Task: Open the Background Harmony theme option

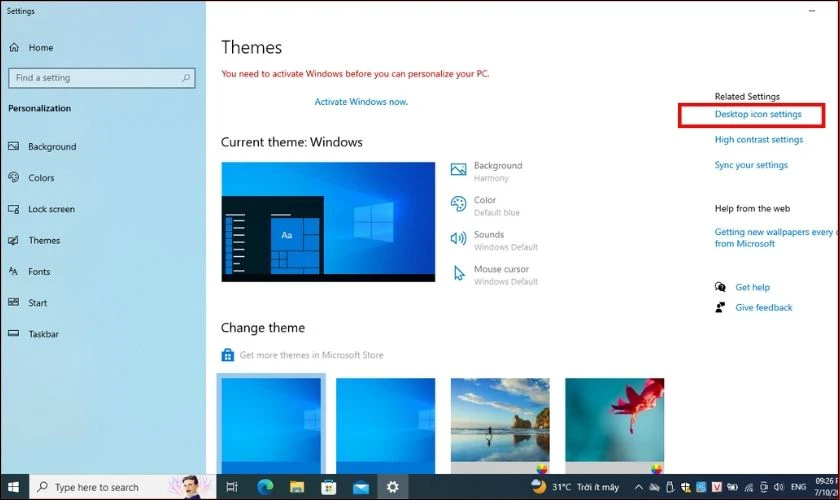Action: pos(486,171)
